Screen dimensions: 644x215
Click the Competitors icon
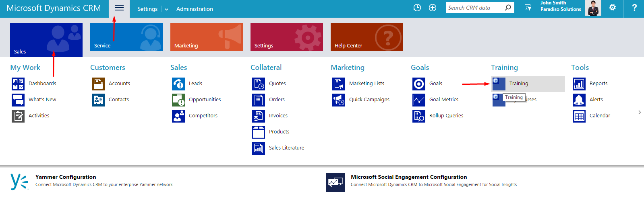click(178, 116)
